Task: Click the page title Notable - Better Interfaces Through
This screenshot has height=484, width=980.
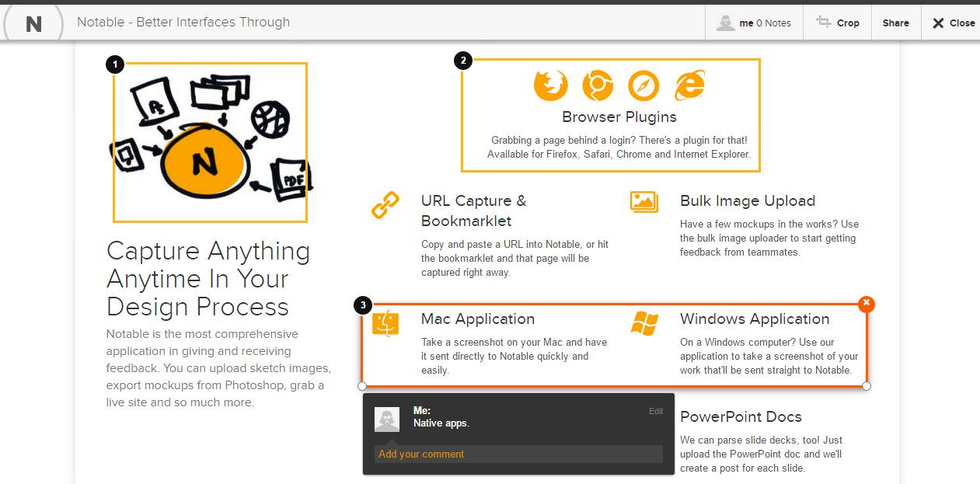Action: pos(183,22)
